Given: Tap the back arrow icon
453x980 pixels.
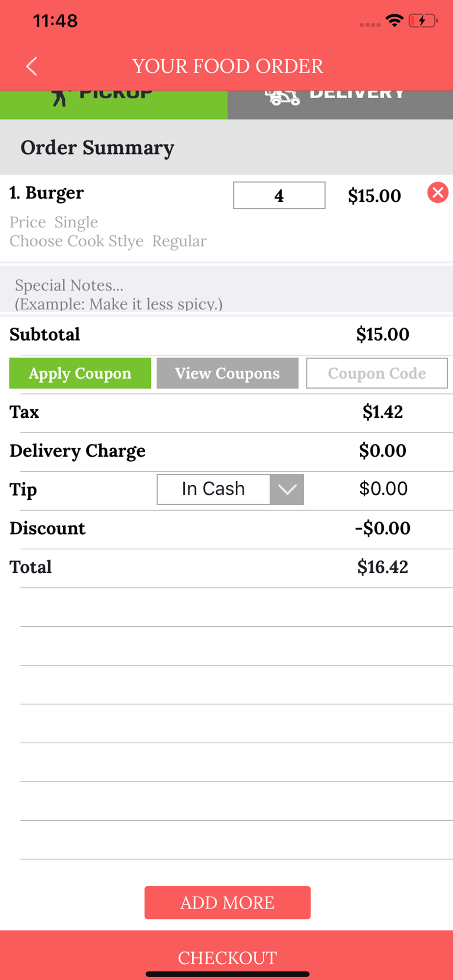Looking at the screenshot, I should pos(32,66).
